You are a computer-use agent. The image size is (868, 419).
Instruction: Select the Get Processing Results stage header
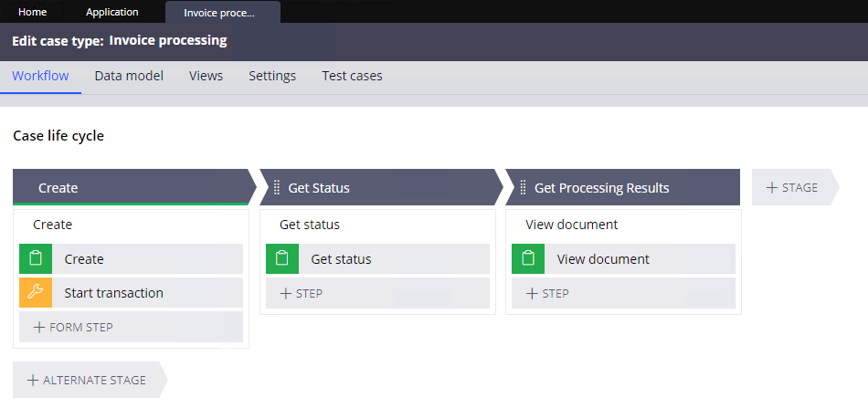[623, 187]
